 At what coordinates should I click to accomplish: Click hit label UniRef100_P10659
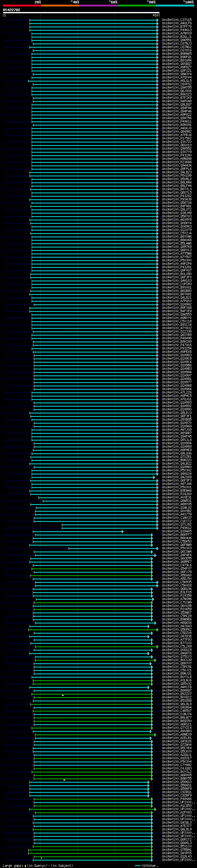click(177, 609)
